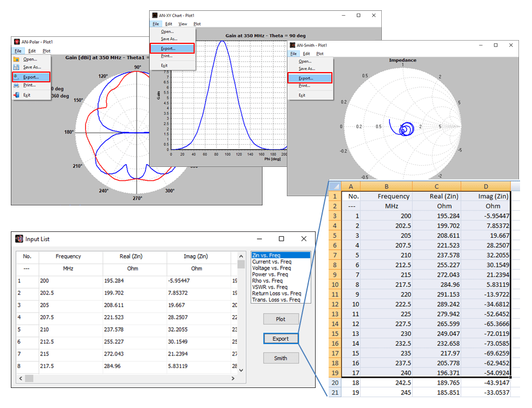The height and width of the screenshot is (408, 532).
Task: Open the Edit menu in AN-Smith
Action: [306, 53]
